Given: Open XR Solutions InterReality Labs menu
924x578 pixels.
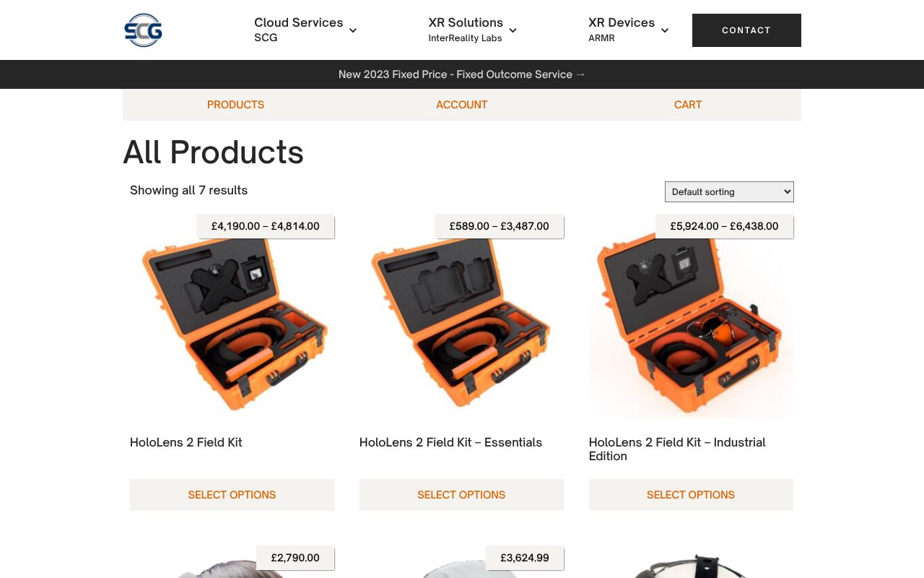Looking at the screenshot, I should 466,30.
